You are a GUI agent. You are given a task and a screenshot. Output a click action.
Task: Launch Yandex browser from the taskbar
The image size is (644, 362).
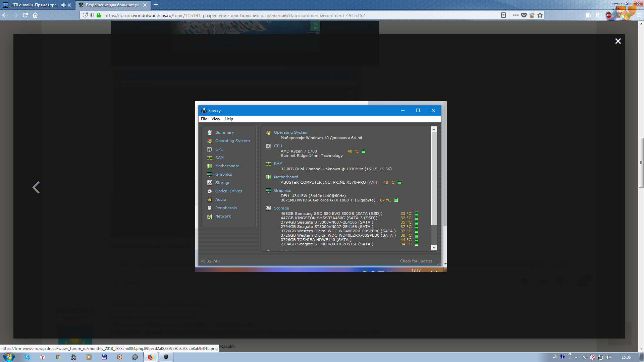[x=43, y=357]
